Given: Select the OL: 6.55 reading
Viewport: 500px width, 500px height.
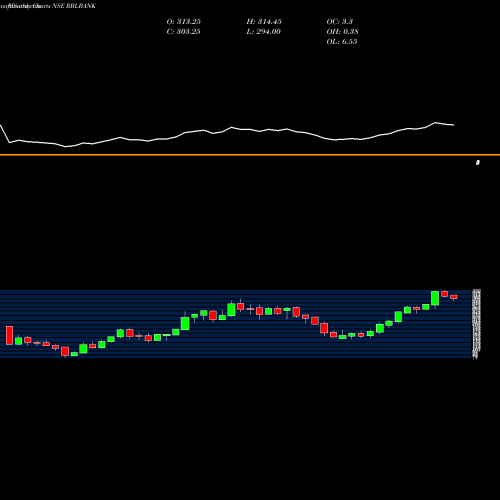Looking at the screenshot, I should pyautogui.click(x=342, y=42).
